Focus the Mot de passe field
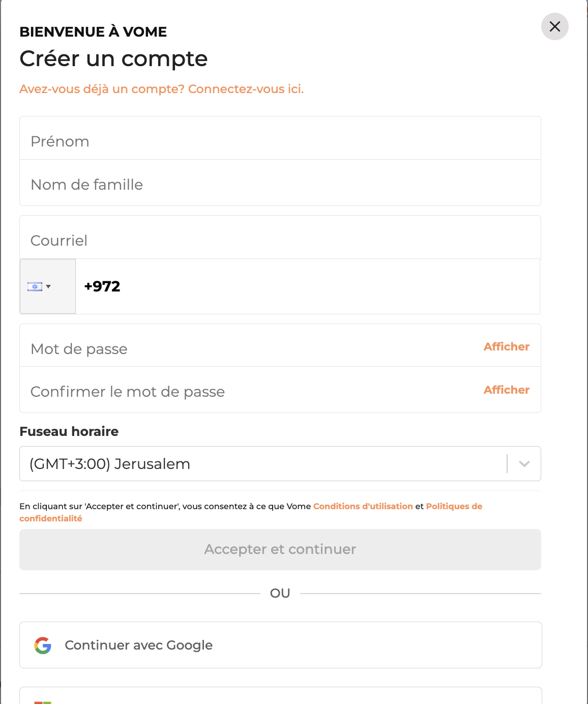This screenshot has width=588, height=704. [244, 348]
